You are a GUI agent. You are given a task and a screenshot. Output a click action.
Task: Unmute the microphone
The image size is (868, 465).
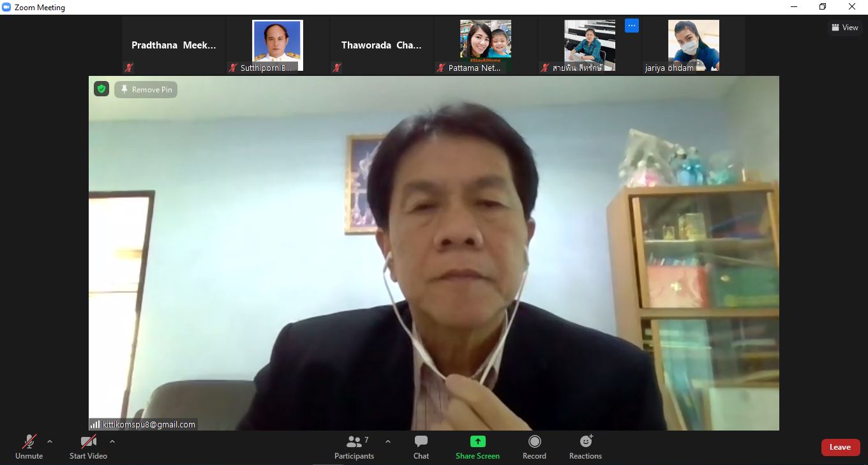point(29,447)
